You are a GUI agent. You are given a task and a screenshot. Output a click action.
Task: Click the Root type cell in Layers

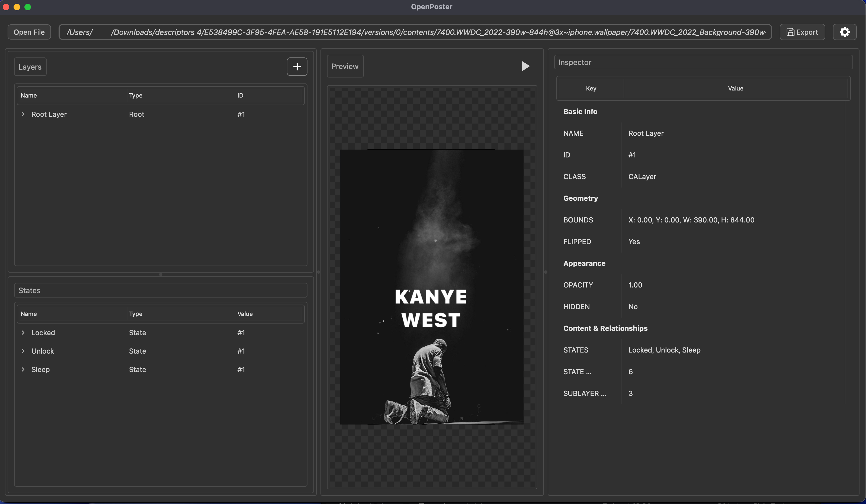pos(136,114)
